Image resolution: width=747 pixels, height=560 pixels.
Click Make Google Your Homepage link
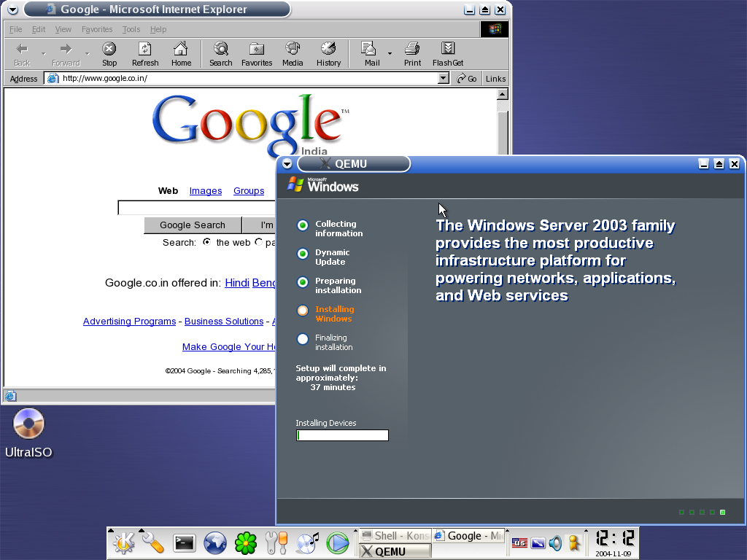tap(228, 346)
